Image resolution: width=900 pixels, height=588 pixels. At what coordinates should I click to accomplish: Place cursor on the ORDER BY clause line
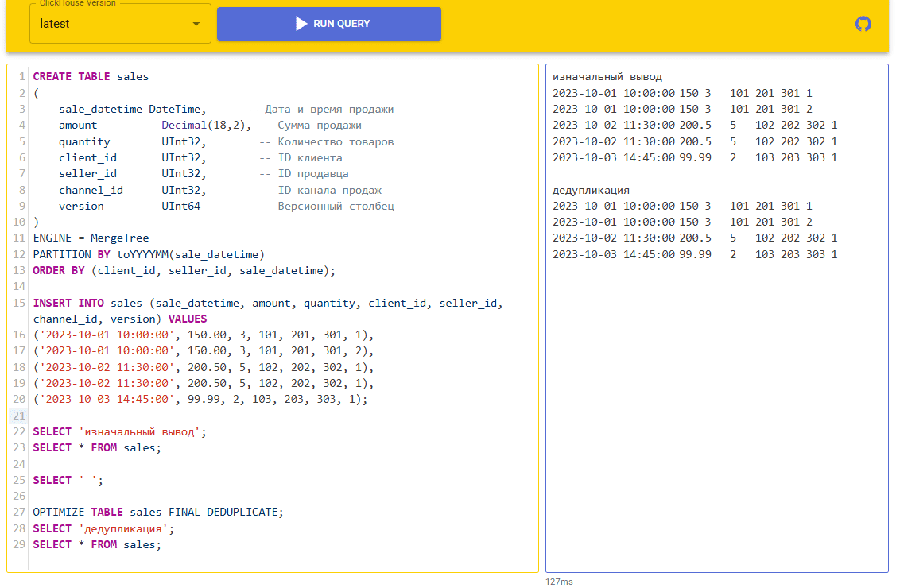184,270
